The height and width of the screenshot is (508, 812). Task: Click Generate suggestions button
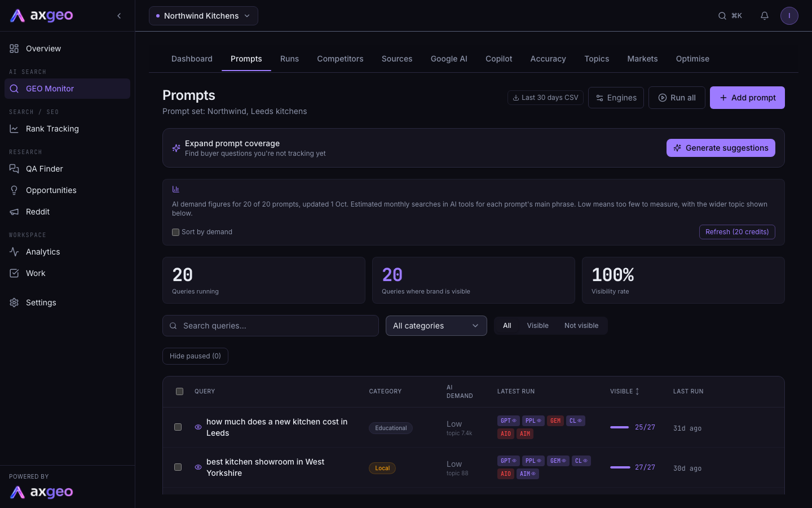[721, 148]
